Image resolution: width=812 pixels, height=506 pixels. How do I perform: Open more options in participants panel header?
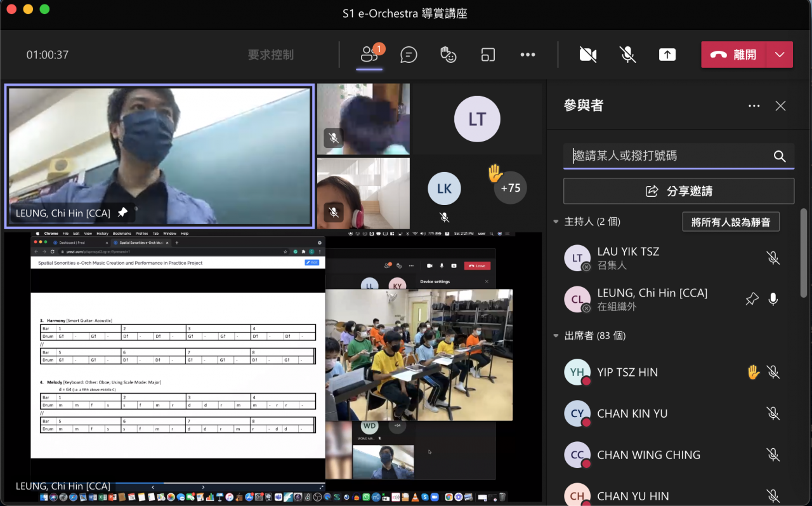(754, 106)
